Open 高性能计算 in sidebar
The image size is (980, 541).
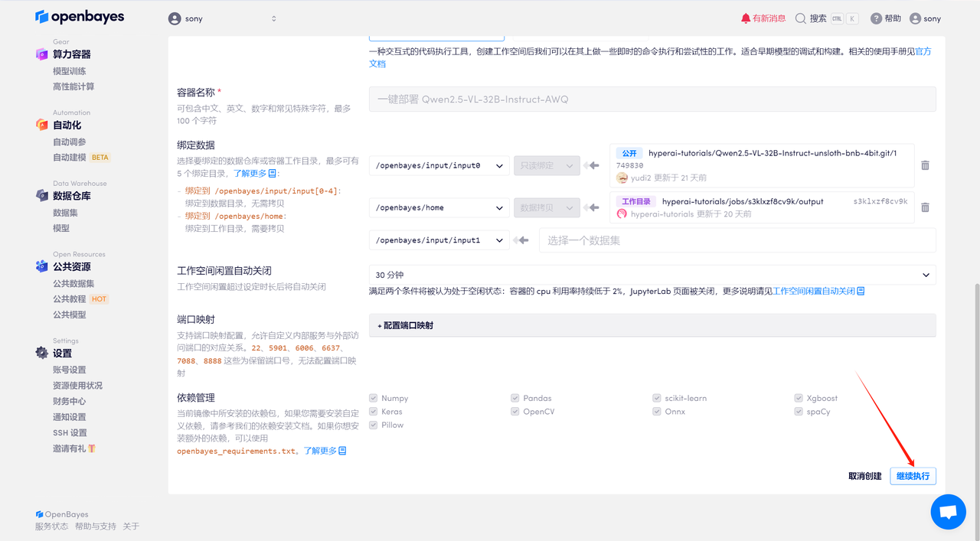(x=73, y=86)
